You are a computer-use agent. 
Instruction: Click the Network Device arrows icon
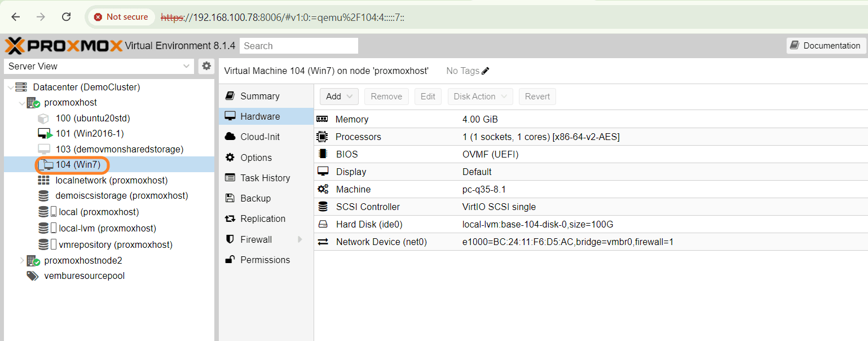coord(323,242)
